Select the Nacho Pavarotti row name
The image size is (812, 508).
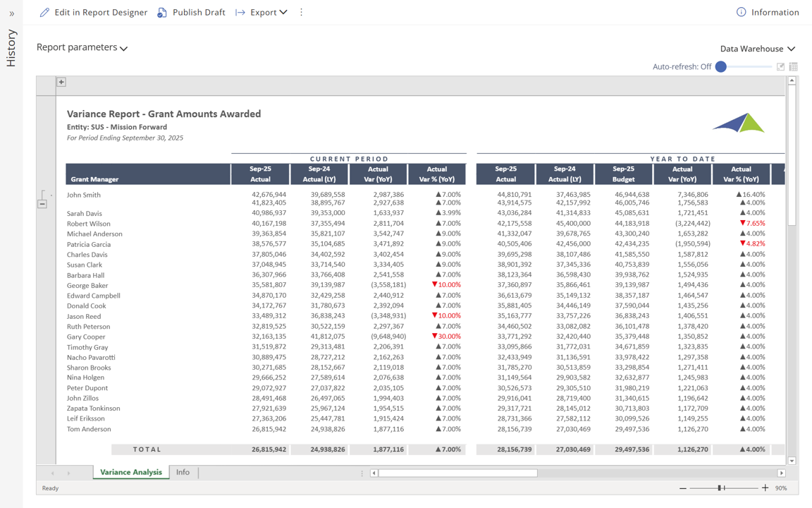pyautogui.click(x=91, y=358)
